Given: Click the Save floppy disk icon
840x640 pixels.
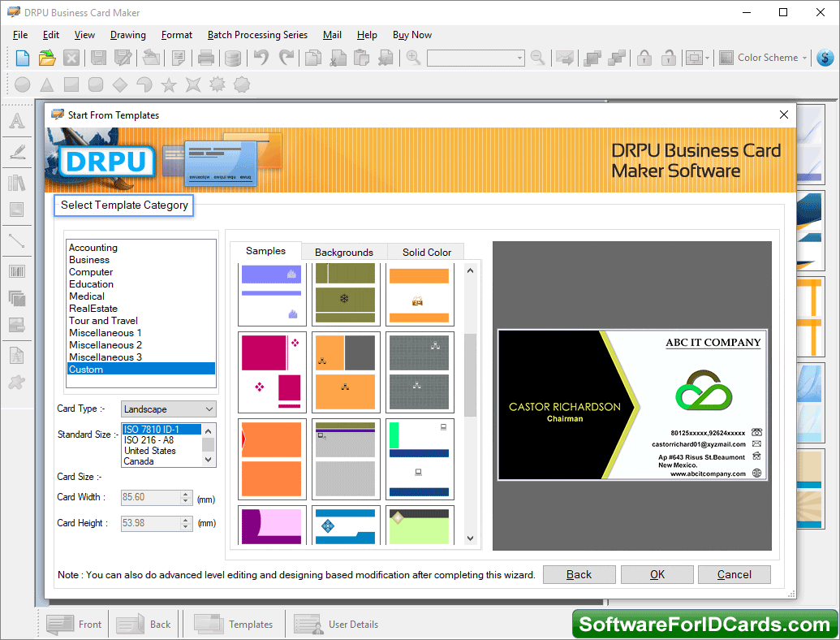Looking at the screenshot, I should click(x=98, y=58).
